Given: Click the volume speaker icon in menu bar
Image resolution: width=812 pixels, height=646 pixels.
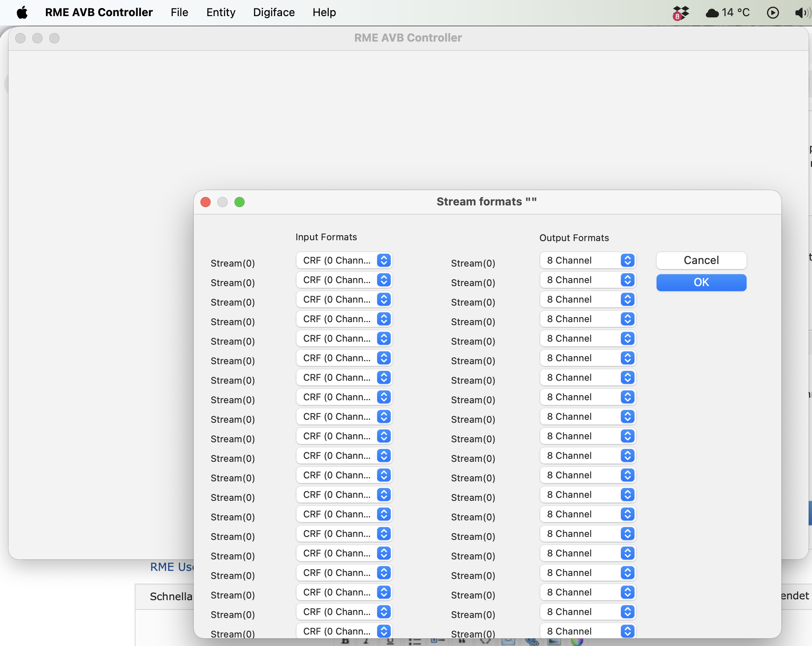Looking at the screenshot, I should pyautogui.click(x=802, y=13).
